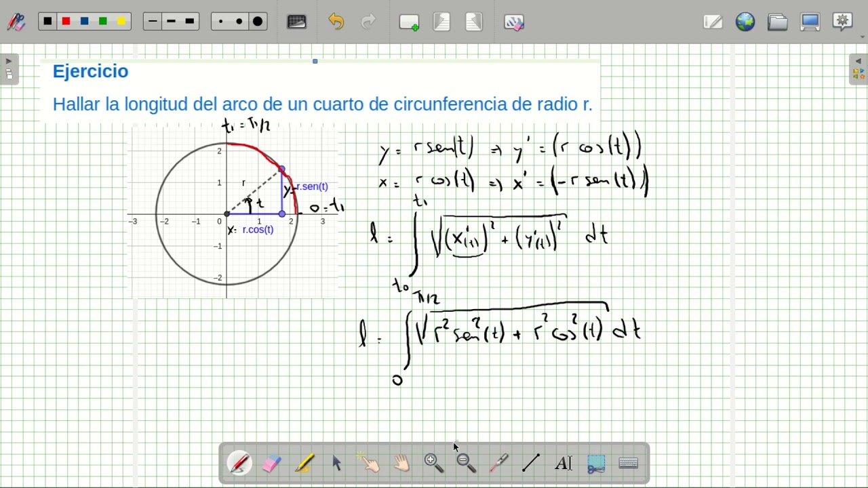The height and width of the screenshot is (488, 868).
Task: Expand the right library panel
Action: point(858,68)
